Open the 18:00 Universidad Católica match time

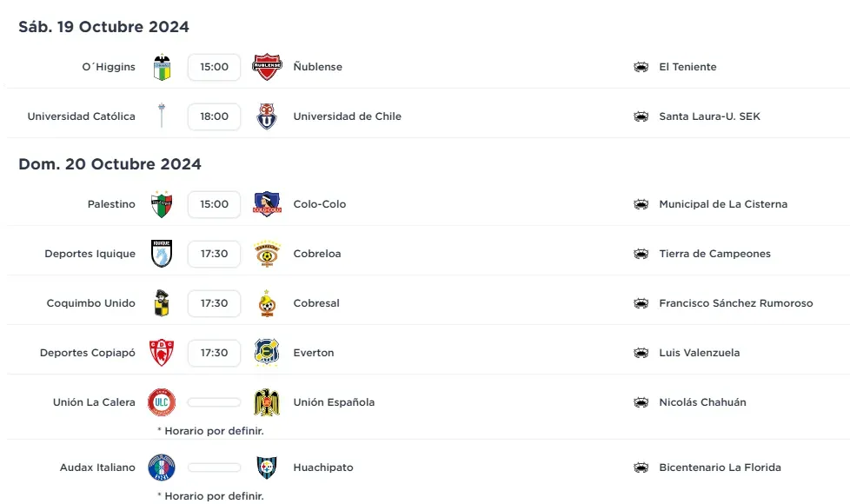[214, 116]
